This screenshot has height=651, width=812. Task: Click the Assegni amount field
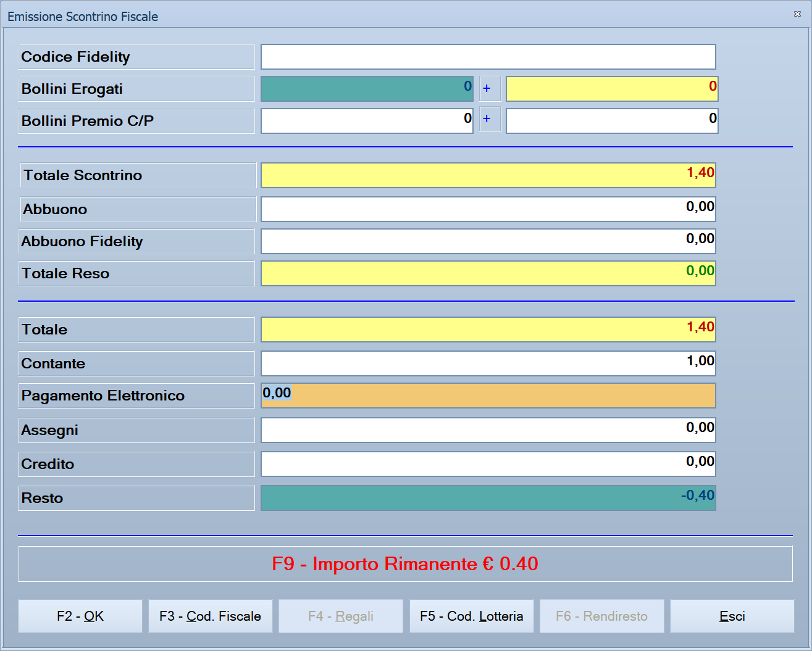488,430
